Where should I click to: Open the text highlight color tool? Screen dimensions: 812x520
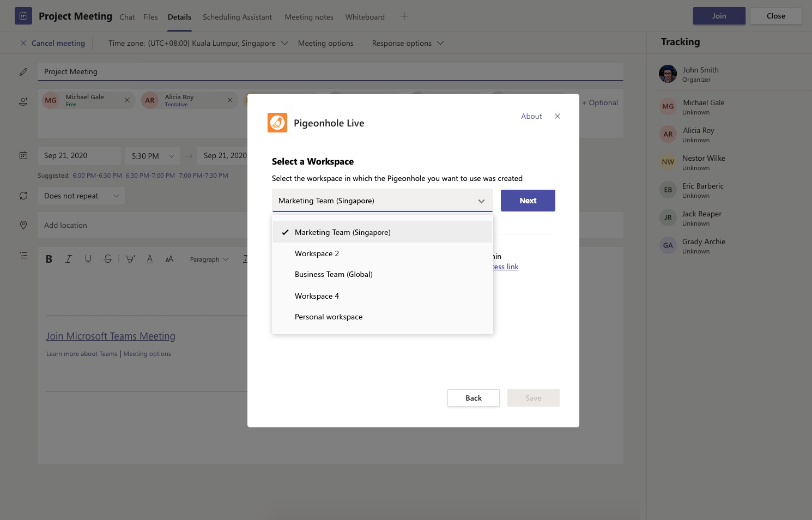[x=130, y=259]
